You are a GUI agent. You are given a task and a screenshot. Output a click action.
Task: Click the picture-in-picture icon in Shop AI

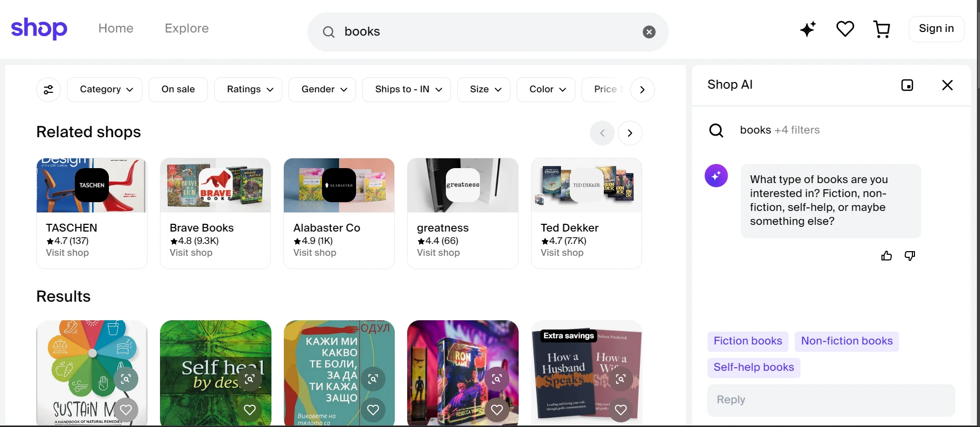(x=908, y=85)
